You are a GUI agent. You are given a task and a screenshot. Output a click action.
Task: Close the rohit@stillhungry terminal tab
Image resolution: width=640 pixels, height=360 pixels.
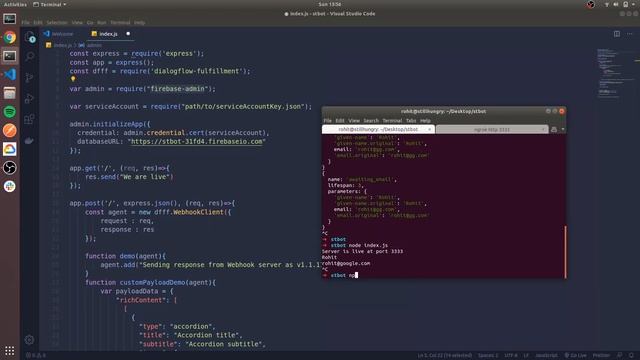click(429, 129)
